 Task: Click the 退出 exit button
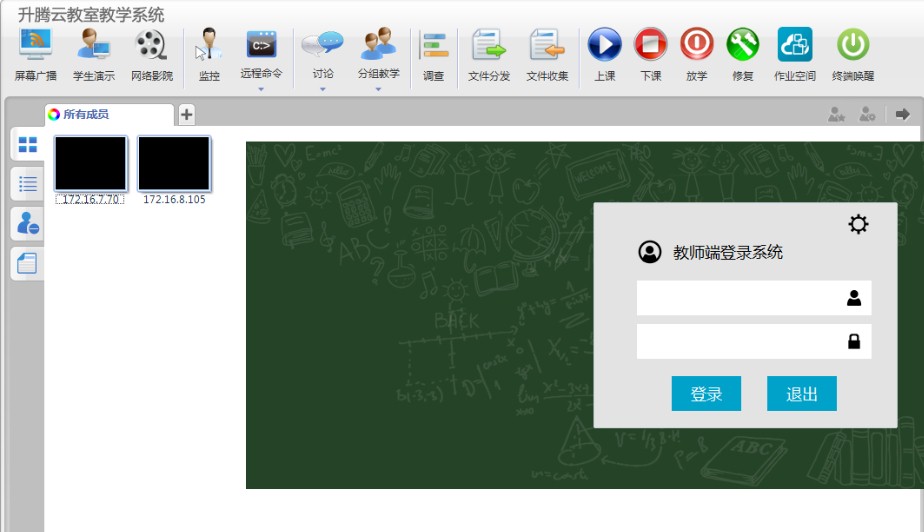pyautogui.click(x=801, y=394)
